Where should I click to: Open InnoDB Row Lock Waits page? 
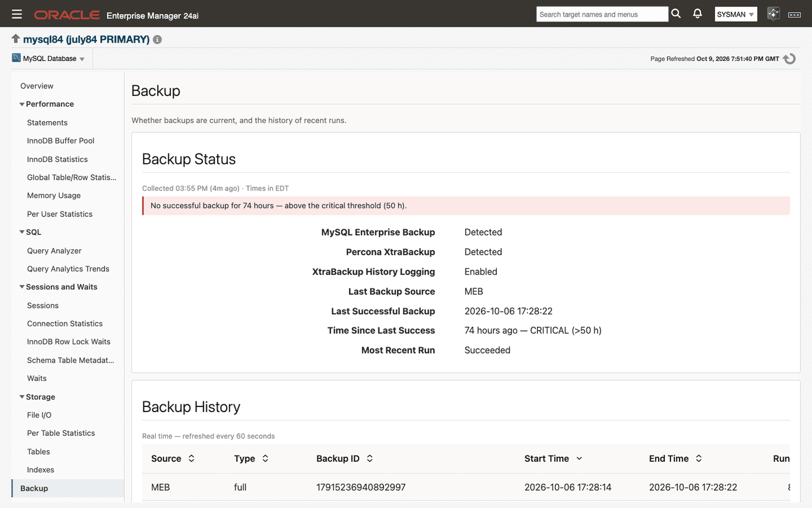[69, 342]
